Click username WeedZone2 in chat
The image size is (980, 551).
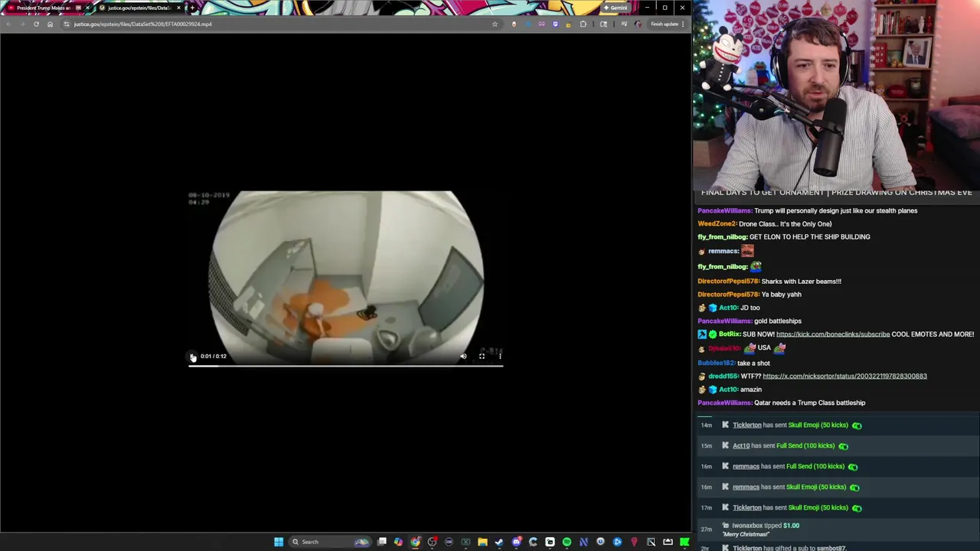[717, 223]
